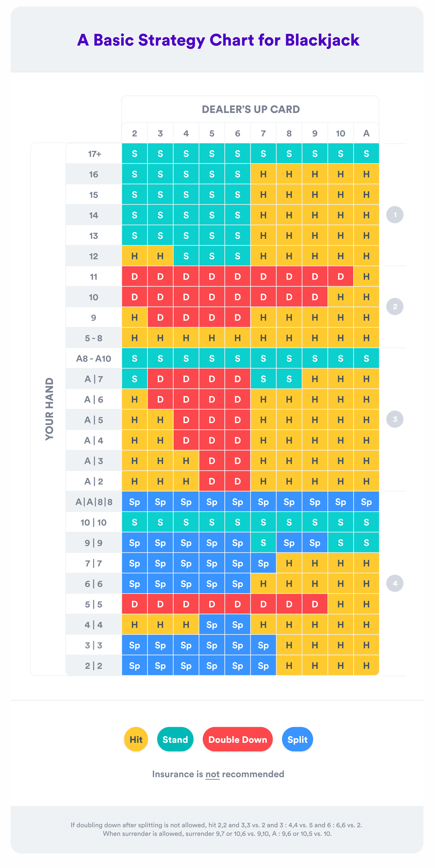Click the 'A Basic Strategy Chart for Blackjack' title
Screen dimensions: 434x868
218,40
